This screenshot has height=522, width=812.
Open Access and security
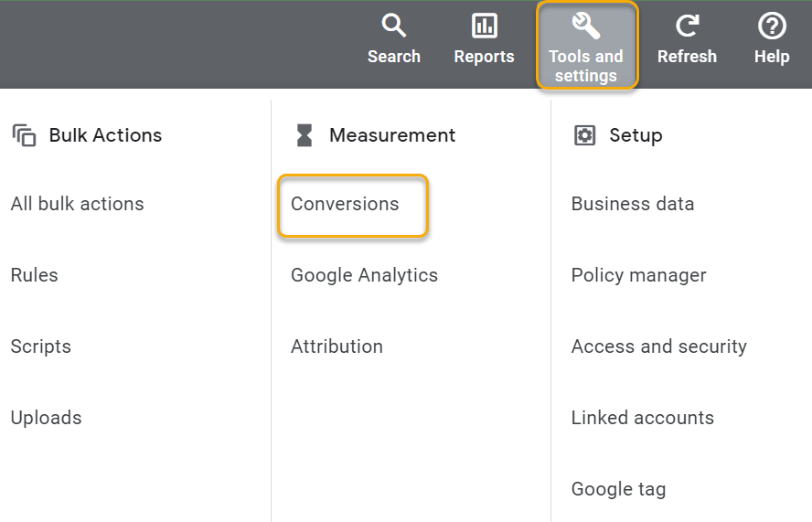(659, 346)
